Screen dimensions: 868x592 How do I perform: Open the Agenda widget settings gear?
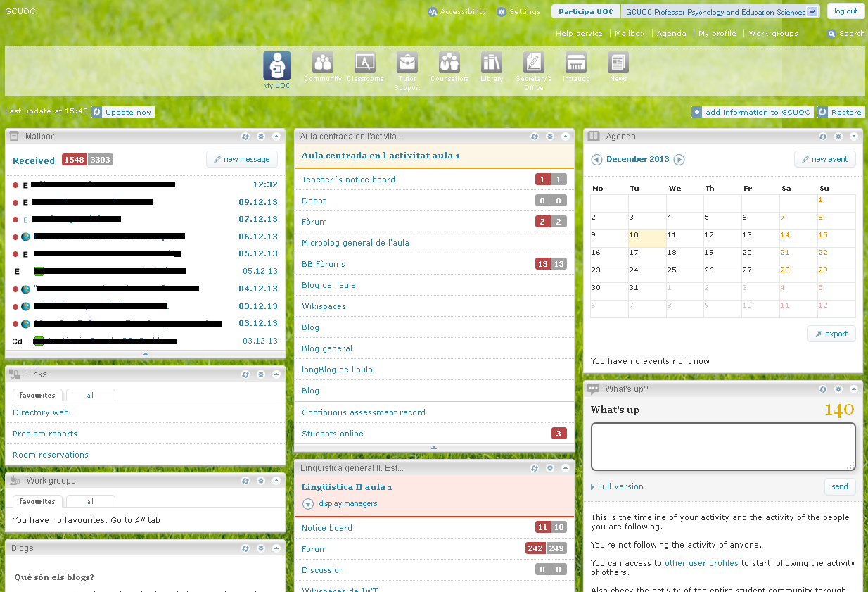(838, 137)
